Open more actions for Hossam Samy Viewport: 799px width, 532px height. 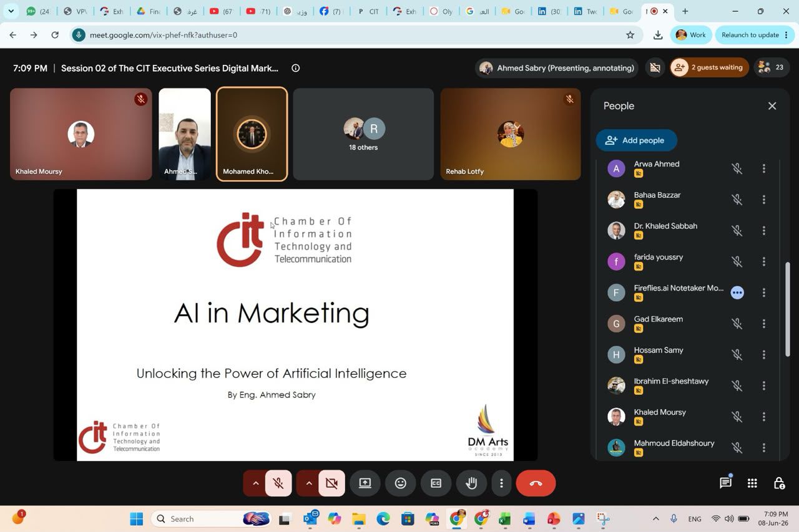pos(763,354)
